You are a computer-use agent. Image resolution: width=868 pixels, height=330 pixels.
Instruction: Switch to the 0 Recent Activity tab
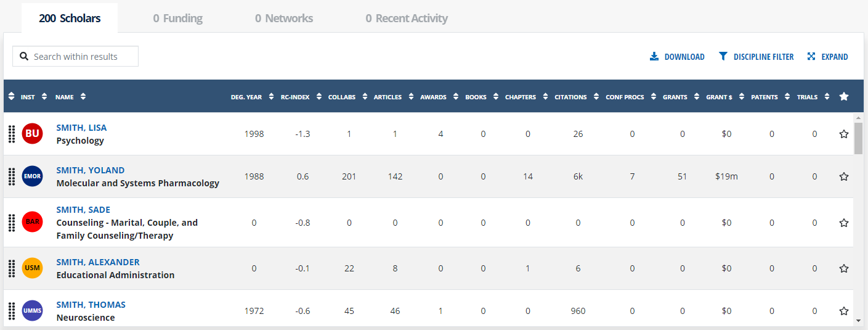pos(407,19)
